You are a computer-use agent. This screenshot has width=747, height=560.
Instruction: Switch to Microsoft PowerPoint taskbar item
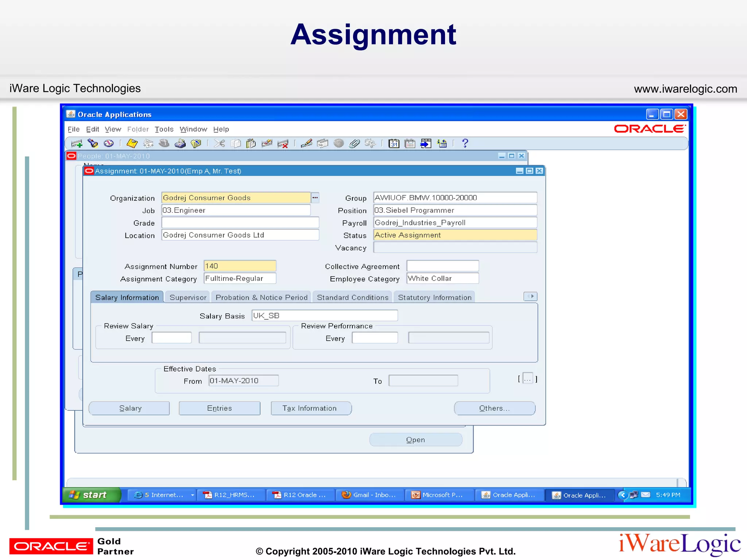(x=439, y=495)
